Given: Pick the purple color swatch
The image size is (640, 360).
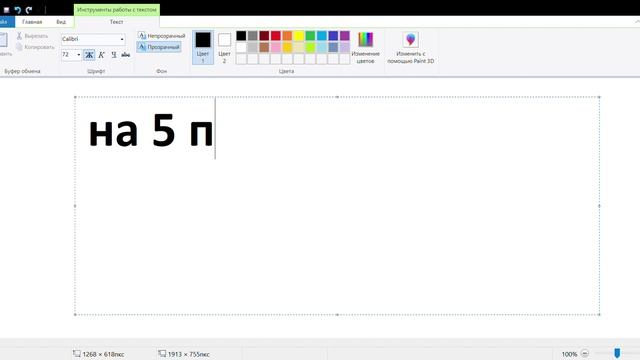Looking at the screenshot, I should click(x=344, y=36).
